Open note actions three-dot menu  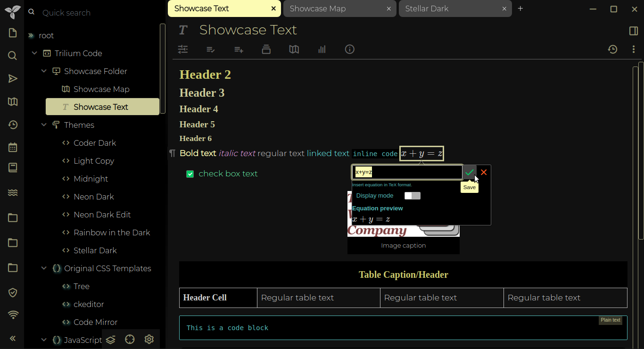(x=634, y=50)
